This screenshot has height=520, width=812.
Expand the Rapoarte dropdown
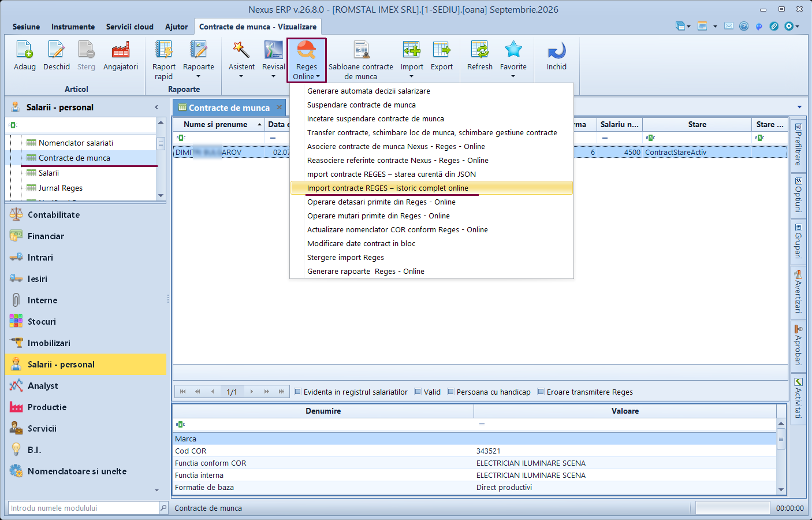coord(199,76)
